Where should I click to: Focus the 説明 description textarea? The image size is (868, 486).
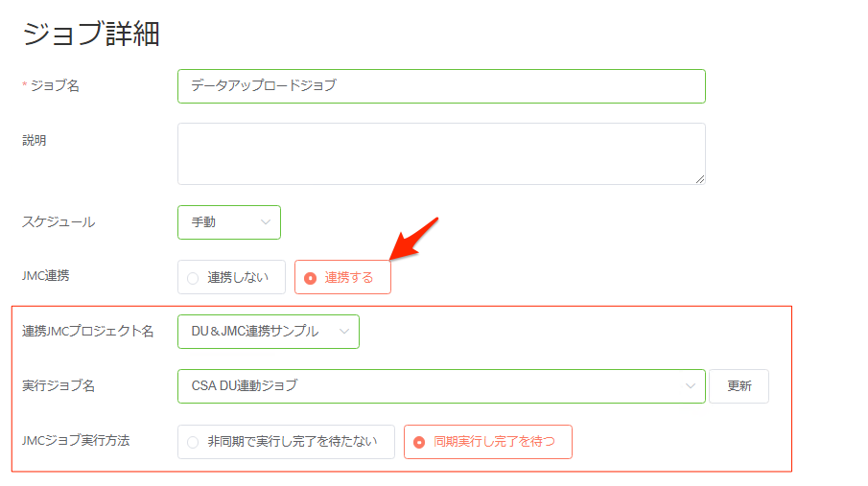(441, 153)
